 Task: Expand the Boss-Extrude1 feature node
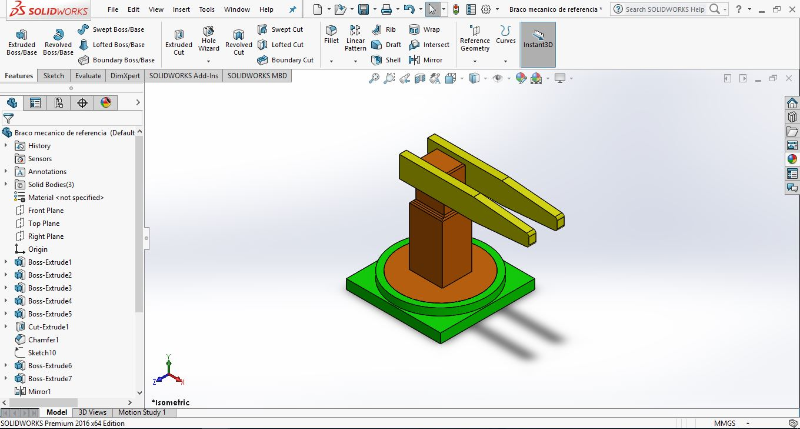pyautogui.click(x=6, y=262)
